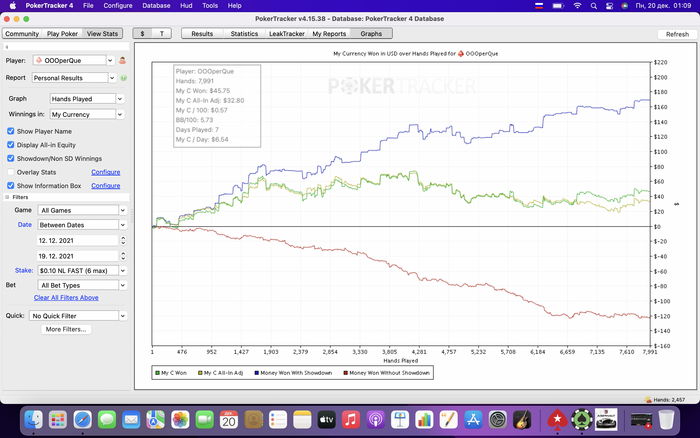This screenshot has width=700, height=438.
Task: Open Contacts in the dock
Action: click(x=254, y=420)
